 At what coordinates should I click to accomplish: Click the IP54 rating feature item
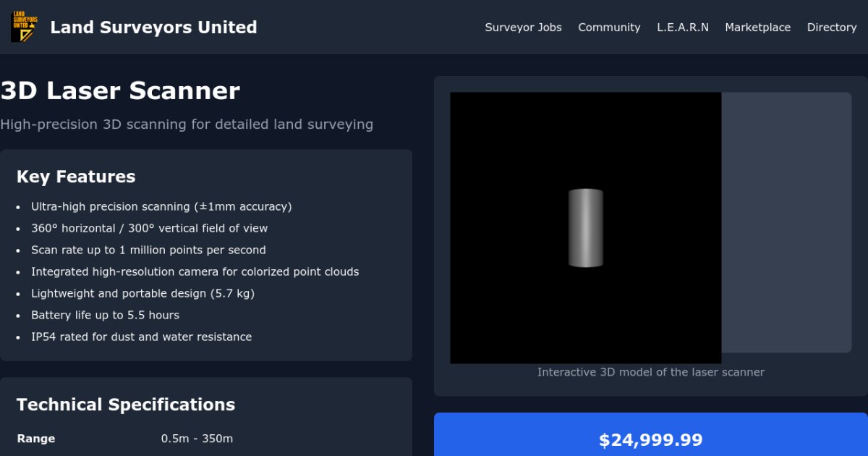coord(141,337)
